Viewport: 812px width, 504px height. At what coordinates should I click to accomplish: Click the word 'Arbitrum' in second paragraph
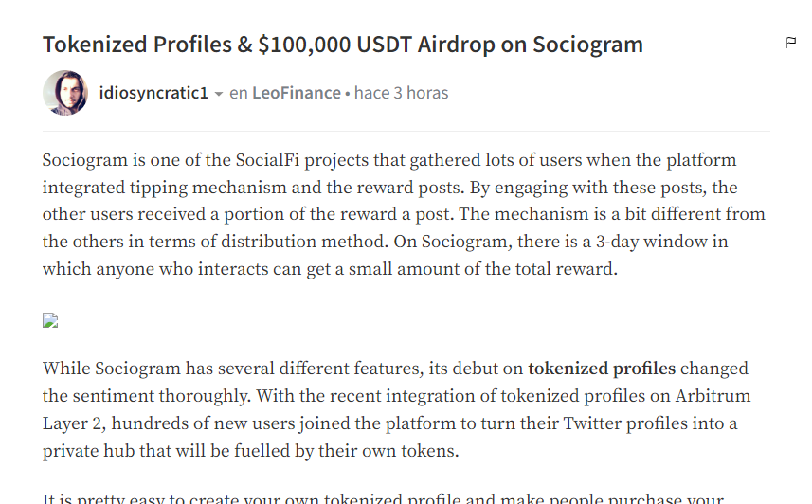point(713,396)
